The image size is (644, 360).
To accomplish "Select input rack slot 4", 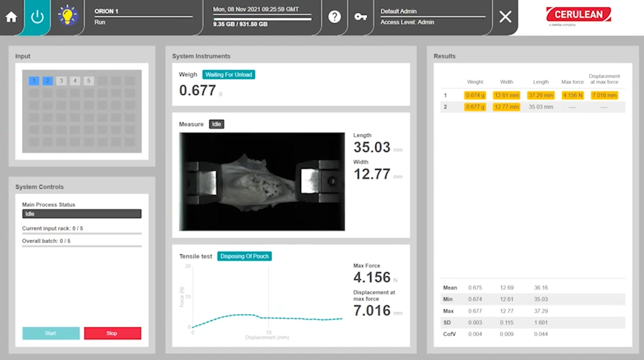I will click(x=75, y=81).
